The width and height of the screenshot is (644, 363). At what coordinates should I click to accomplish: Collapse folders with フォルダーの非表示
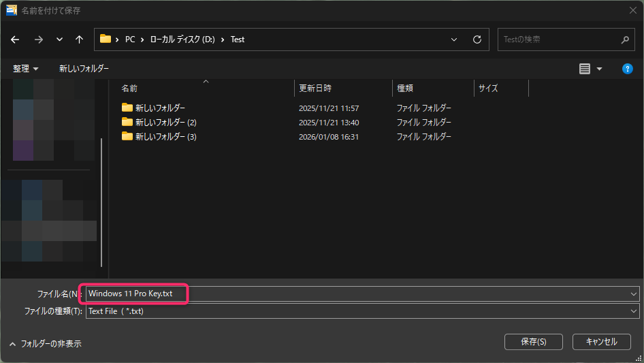coord(45,344)
